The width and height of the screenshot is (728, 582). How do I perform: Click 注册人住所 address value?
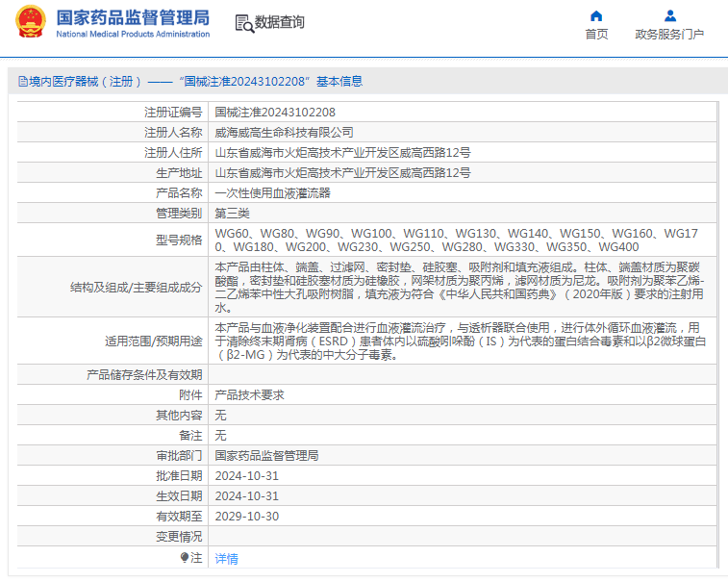pyautogui.click(x=342, y=152)
